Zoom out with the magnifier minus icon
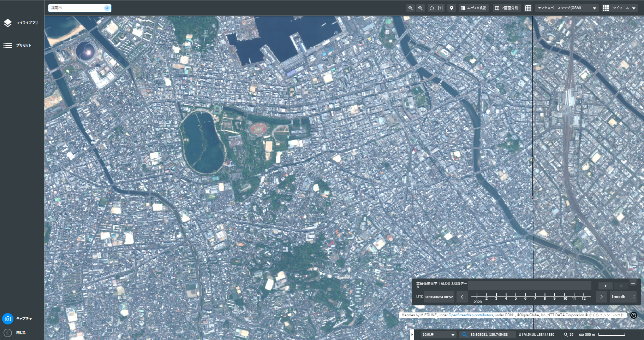The image size is (644, 340). (x=420, y=8)
